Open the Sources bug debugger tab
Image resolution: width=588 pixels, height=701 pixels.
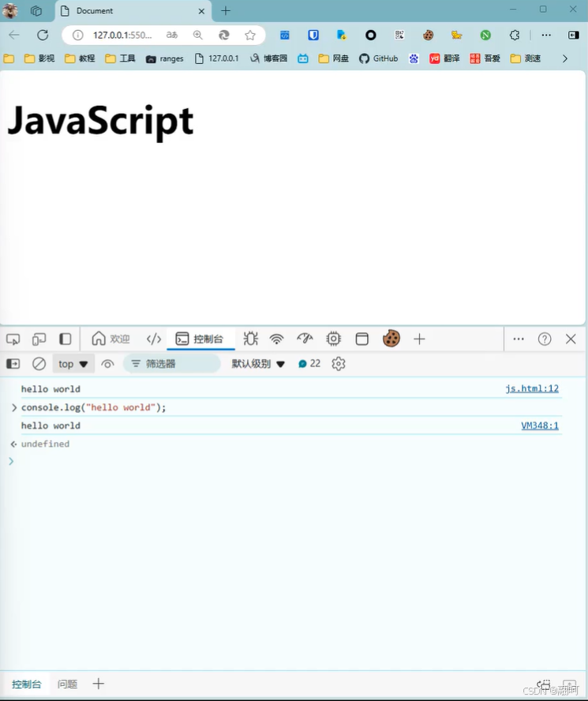coord(250,339)
